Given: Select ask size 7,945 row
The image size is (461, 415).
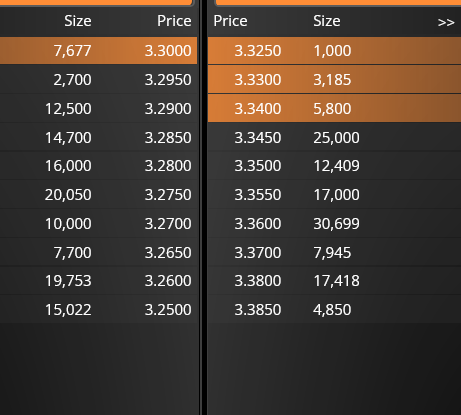Looking at the screenshot, I should [334, 252].
